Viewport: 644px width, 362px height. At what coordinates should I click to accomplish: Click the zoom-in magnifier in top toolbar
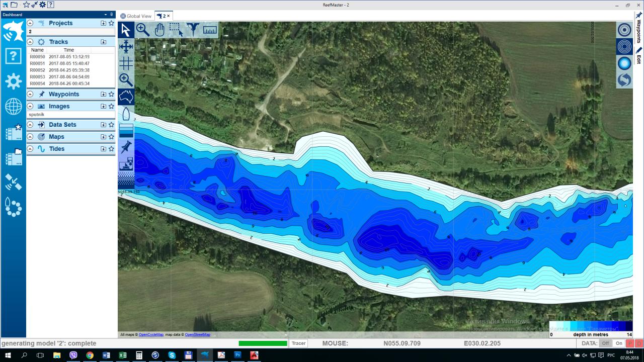tap(142, 30)
